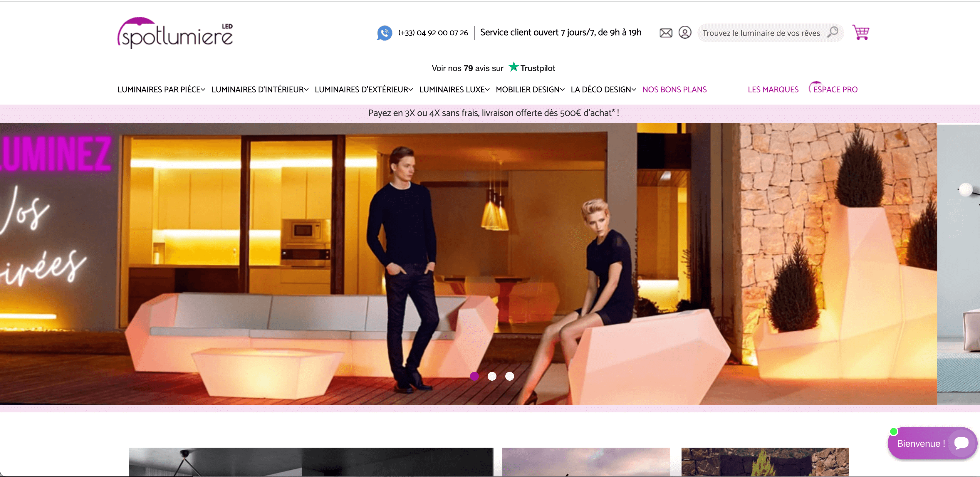Click the search magnifier icon
The height and width of the screenshot is (477, 980).
833,32
